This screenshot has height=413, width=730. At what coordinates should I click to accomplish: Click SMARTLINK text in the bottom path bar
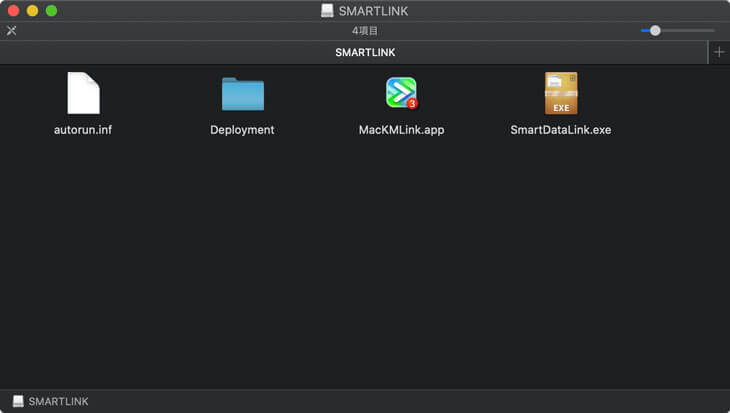(x=58, y=401)
